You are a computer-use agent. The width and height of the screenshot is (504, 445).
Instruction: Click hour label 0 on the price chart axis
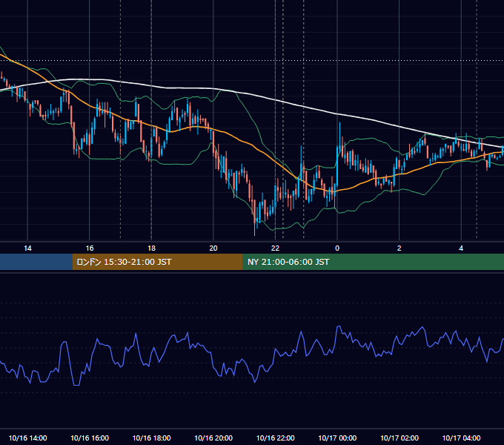pos(337,248)
